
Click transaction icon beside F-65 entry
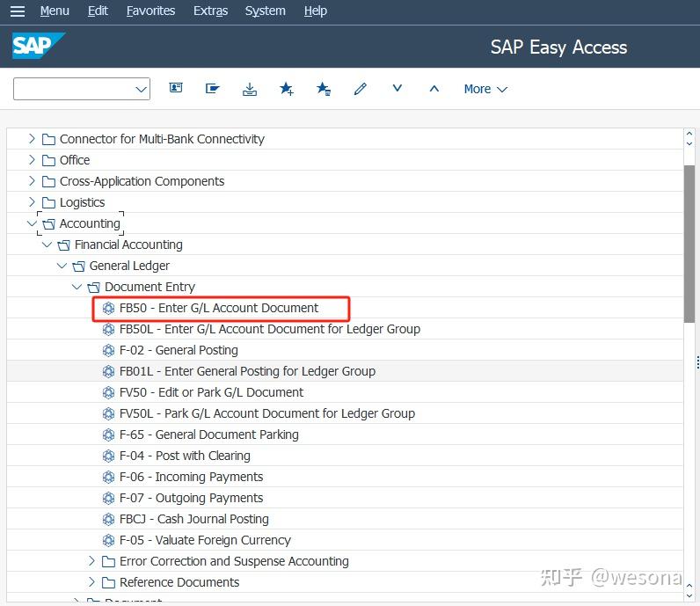108,435
